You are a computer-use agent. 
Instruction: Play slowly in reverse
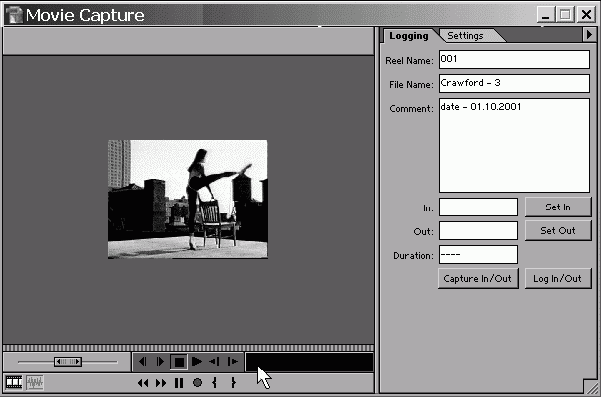[215, 361]
